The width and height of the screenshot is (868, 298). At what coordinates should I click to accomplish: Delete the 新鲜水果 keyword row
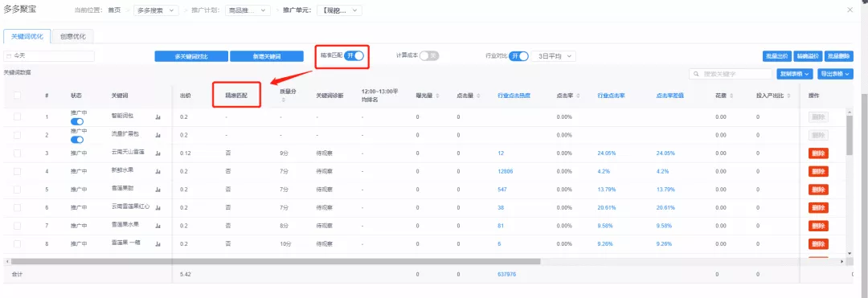pyautogui.click(x=818, y=171)
